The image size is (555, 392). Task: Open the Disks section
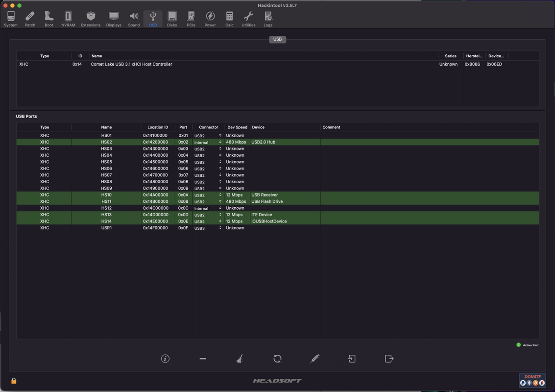(x=172, y=19)
